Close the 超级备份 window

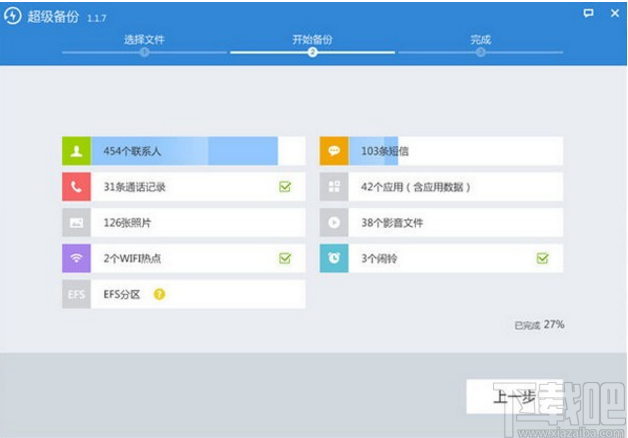(615, 13)
